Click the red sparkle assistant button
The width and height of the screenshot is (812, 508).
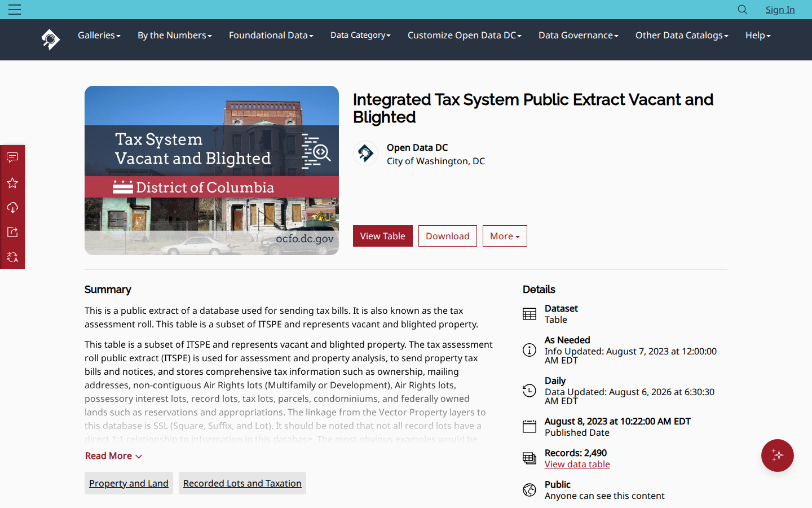click(x=778, y=456)
